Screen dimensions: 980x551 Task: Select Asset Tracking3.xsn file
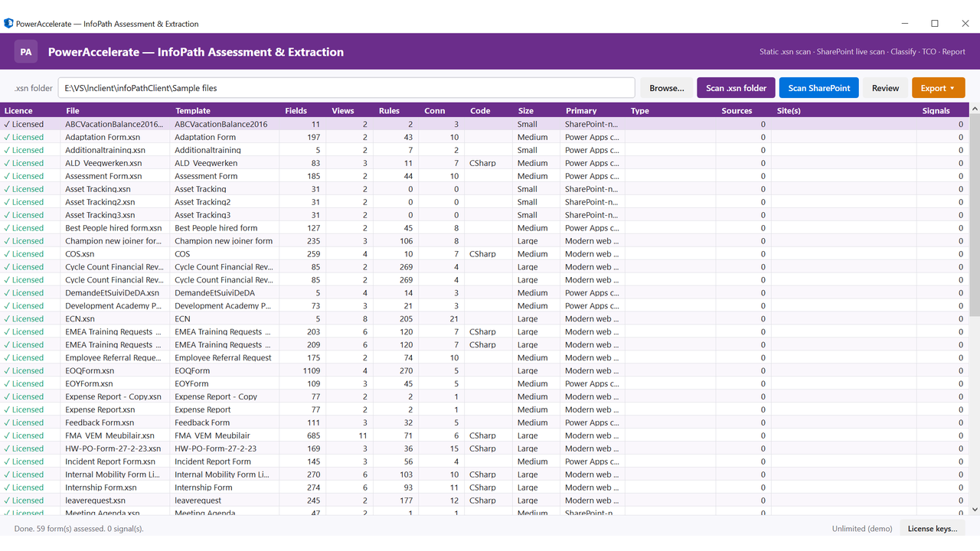(100, 215)
